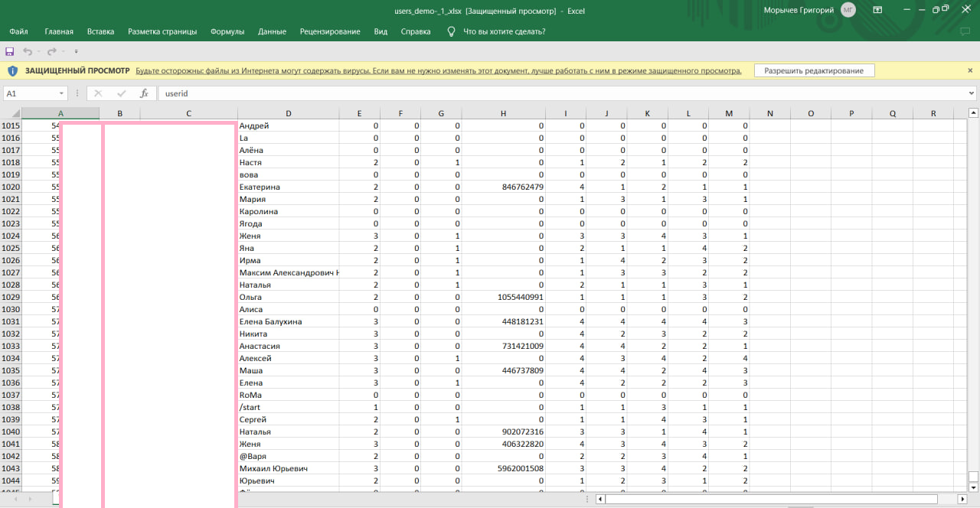This screenshot has width=980, height=508.
Task: Click the Insert Function fx icon
Action: click(144, 93)
